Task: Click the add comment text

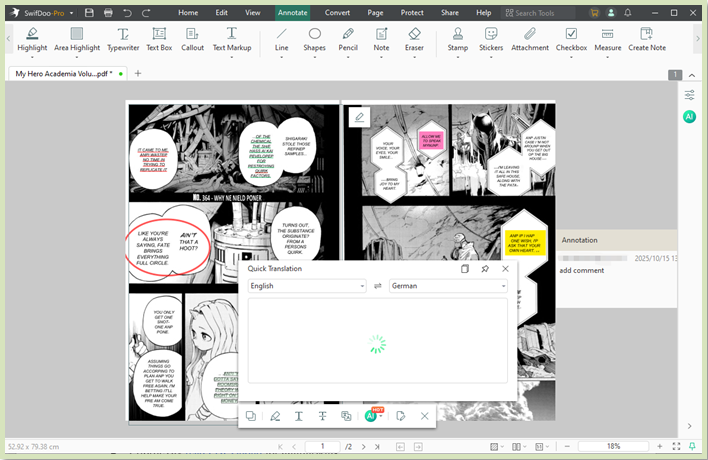Action: 581,270
